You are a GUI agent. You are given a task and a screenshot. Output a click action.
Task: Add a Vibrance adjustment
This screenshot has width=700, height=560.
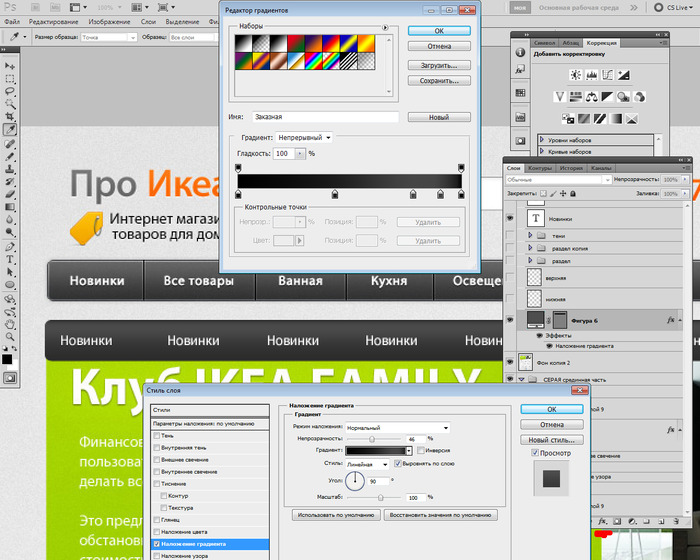pos(560,96)
